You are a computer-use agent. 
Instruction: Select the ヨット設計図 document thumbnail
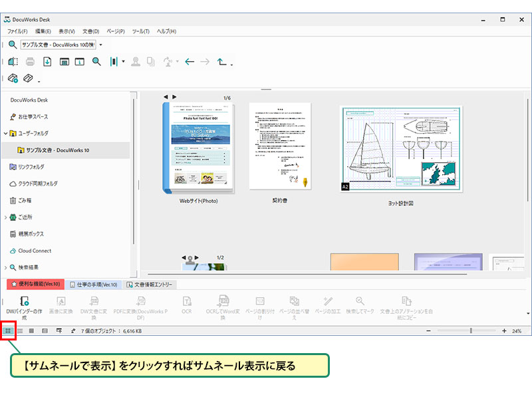pos(401,148)
